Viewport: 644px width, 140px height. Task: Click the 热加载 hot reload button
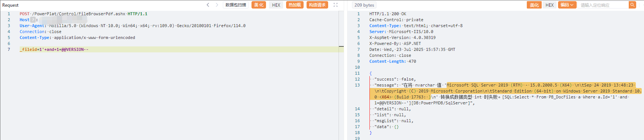coord(295,5)
